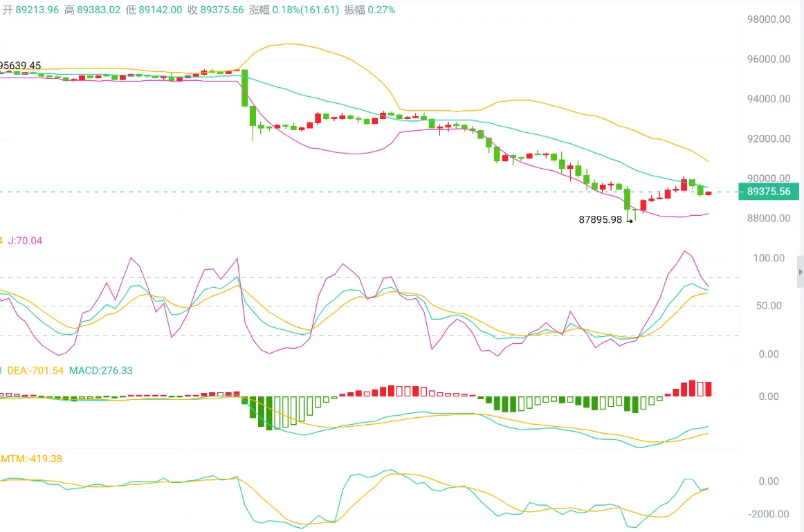Click the MTM:-419.38 indicator value

click(30, 459)
